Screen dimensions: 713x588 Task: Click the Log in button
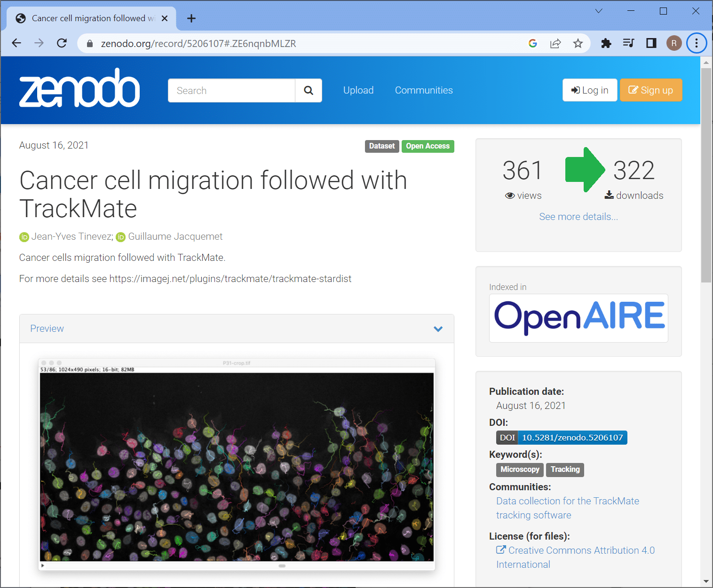click(590, 90)
